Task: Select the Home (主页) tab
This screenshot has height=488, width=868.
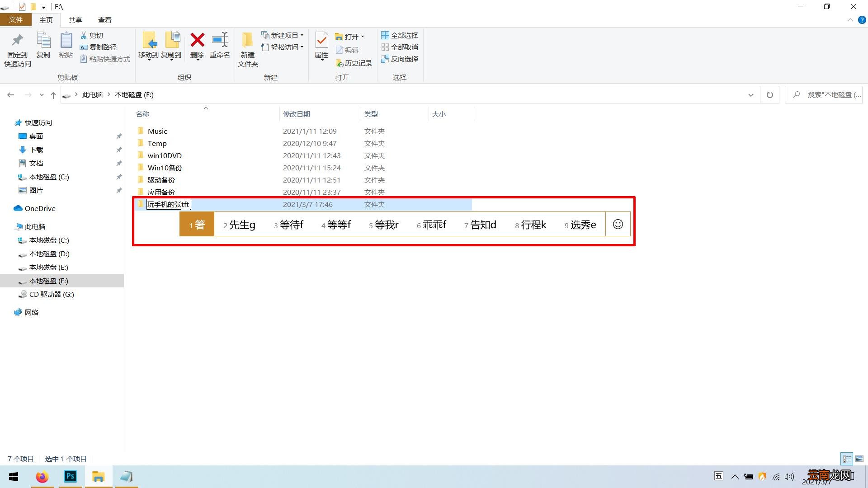Action: point(46,20)
